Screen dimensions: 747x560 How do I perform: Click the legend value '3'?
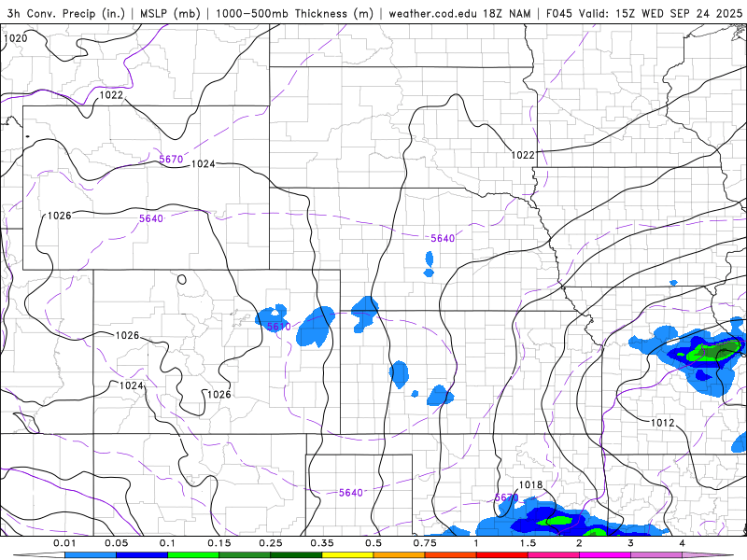click(631, 543)
